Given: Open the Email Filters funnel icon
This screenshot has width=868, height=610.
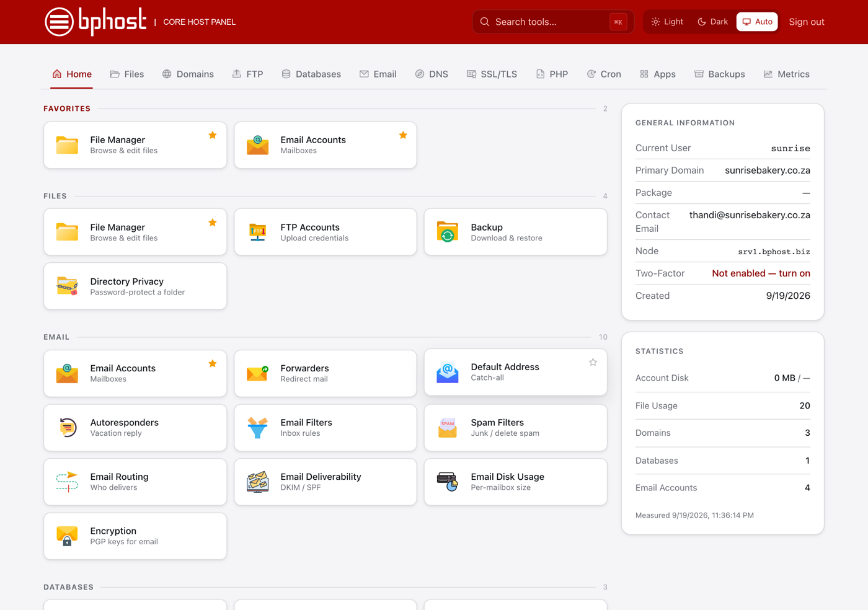Looking at the screenshot, I should click(x=257, y=427).
